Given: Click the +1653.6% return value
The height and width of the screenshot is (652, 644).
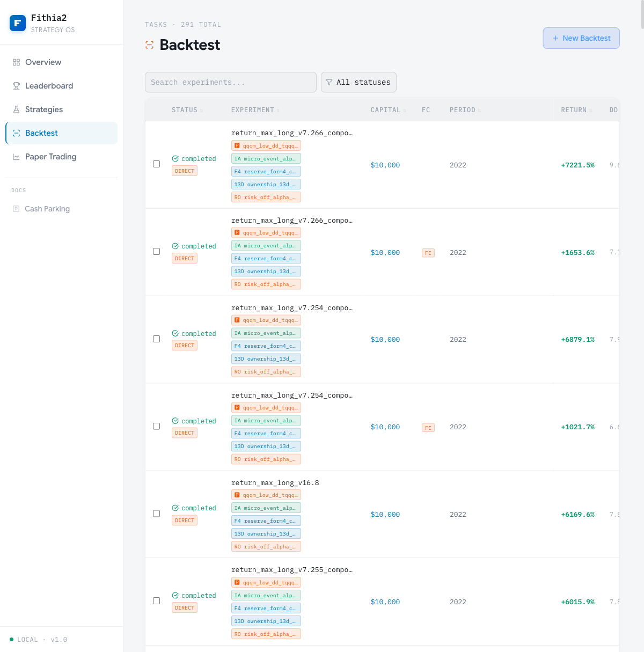Looking at the screenshot, I should pyautogui.click(x=578, y=253).
